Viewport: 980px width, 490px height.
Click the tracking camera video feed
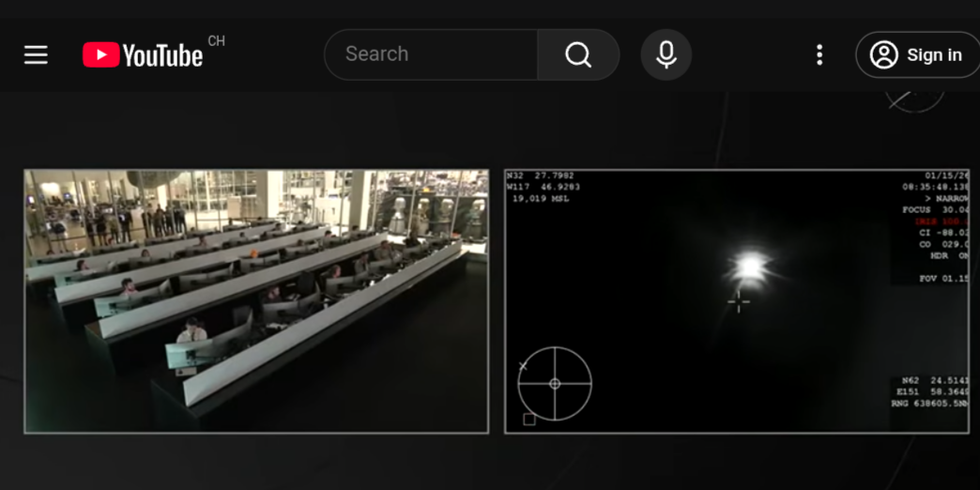[x=737, y=301]
